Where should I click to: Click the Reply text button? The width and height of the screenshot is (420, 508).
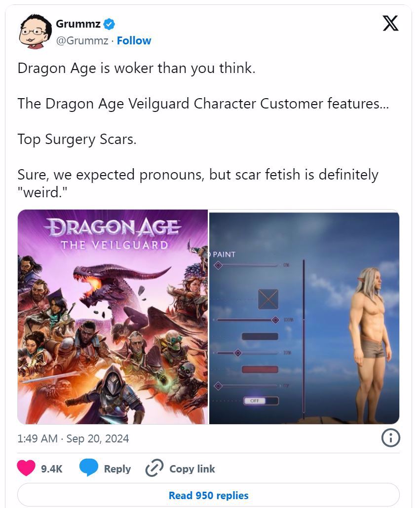[117, 469]
